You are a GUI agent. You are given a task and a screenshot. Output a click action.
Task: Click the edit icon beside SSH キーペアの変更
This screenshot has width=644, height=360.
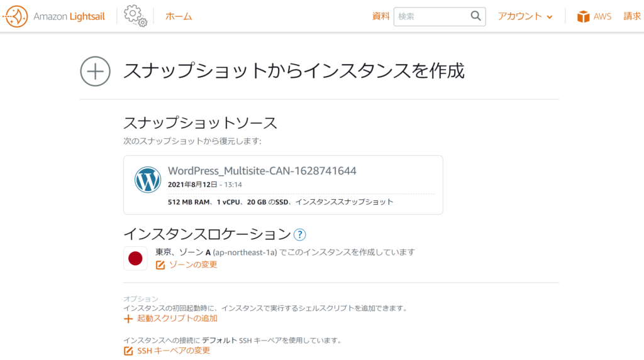click(128, 351)
